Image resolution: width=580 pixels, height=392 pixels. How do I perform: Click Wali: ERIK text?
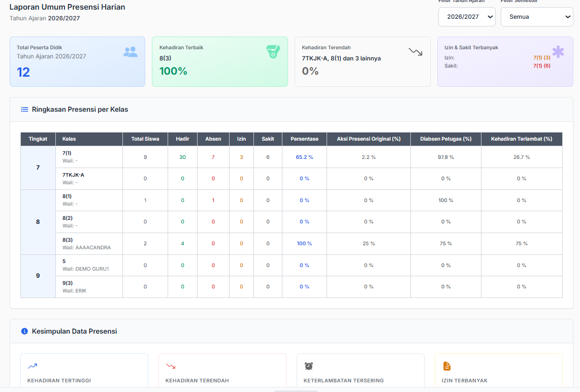pos(74,291)
